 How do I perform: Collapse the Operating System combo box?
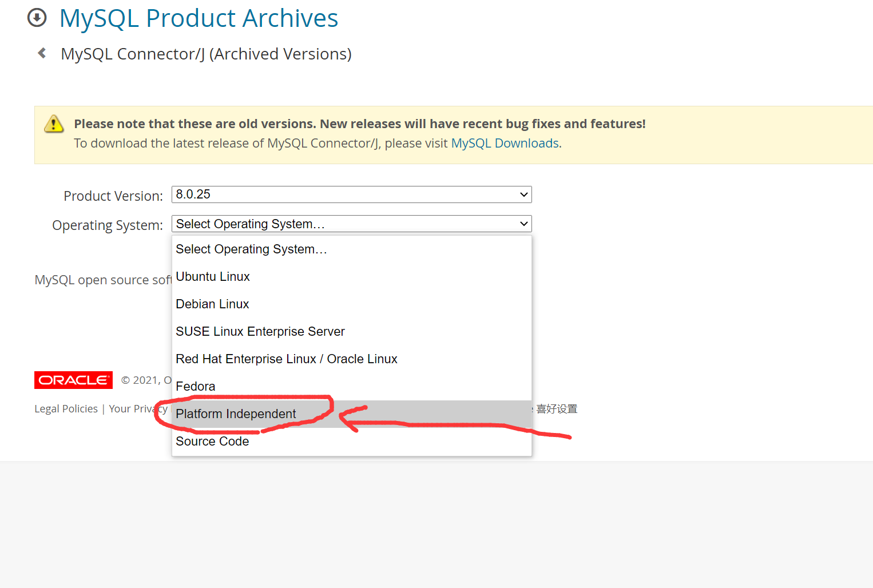tap(351, 224)
